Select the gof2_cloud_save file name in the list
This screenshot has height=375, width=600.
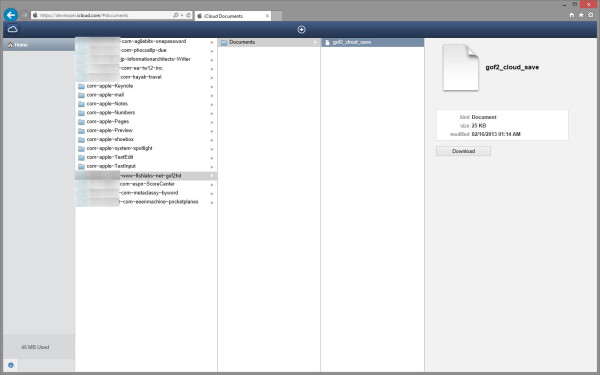[x=352, y=42]
